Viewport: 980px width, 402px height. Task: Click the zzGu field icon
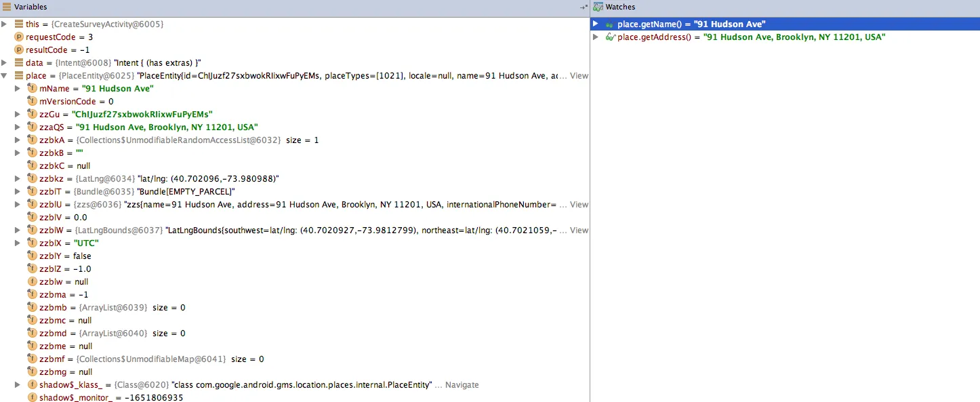32,114
